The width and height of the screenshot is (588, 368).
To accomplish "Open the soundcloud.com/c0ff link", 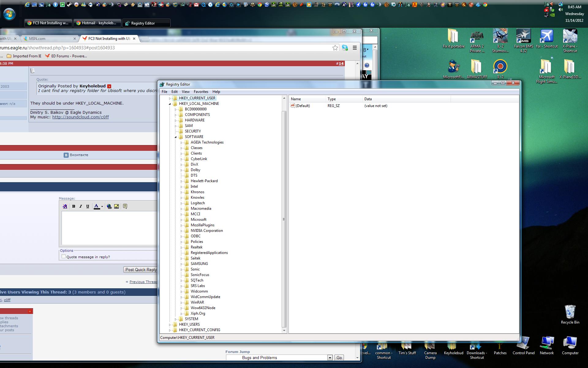I will click(x=81, y=117).
